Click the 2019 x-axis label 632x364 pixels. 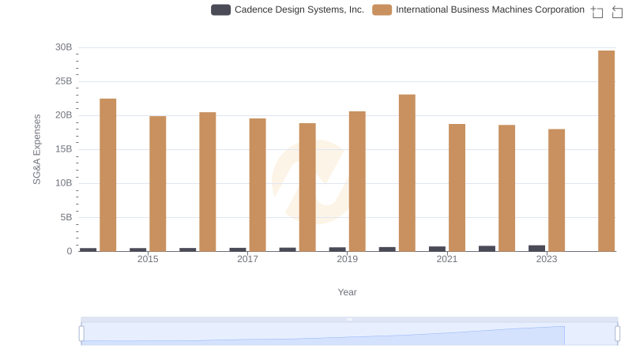[x=347, y=259]
